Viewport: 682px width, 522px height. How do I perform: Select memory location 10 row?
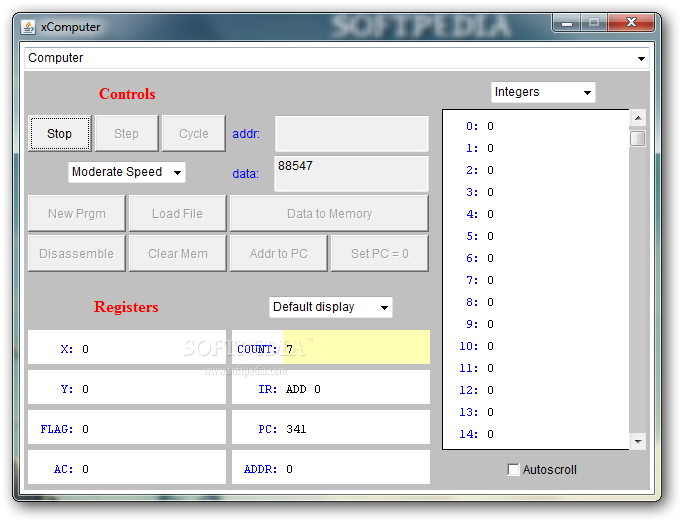point(536,346)
